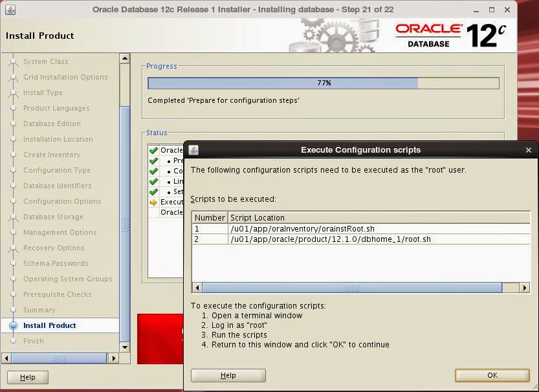
Task: Select Configuration Type step
Action: pyautogui.click(x=57, y=170)
